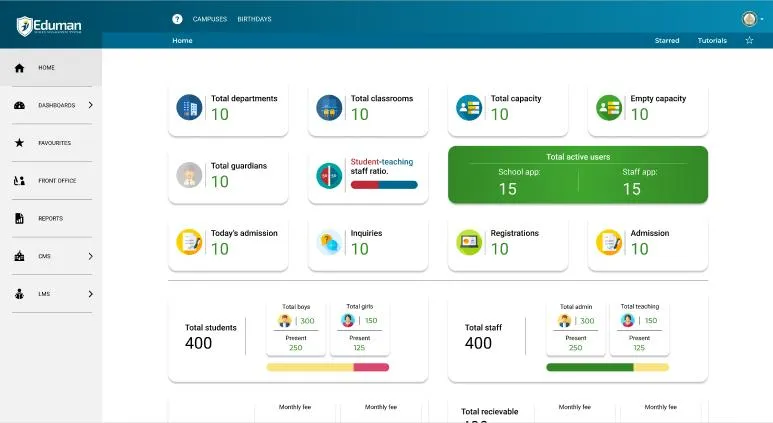The image size is (773, 423).
Task: Click the Empty capacity icon
Action: coord(609,107)
